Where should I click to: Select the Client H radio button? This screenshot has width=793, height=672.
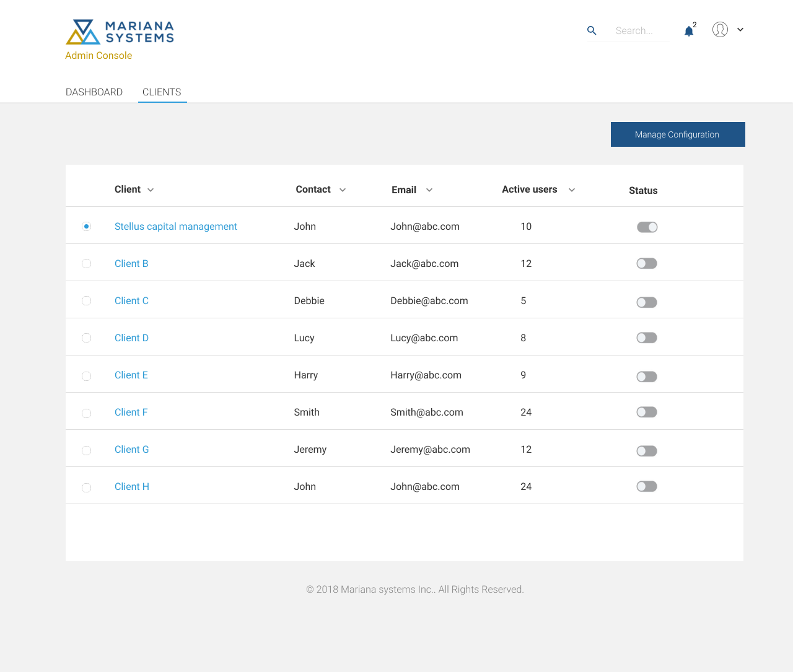click(x=86, y=487)
